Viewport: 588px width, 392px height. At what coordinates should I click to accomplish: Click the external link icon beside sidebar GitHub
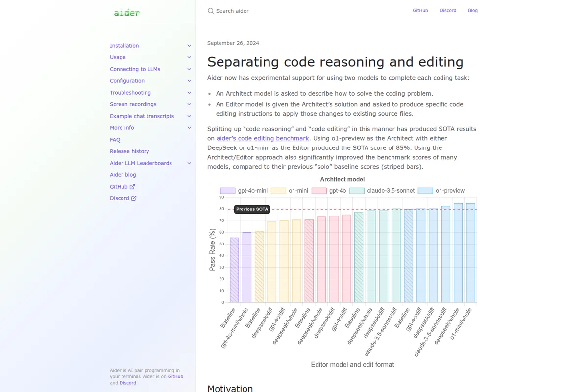click(132, 187)
